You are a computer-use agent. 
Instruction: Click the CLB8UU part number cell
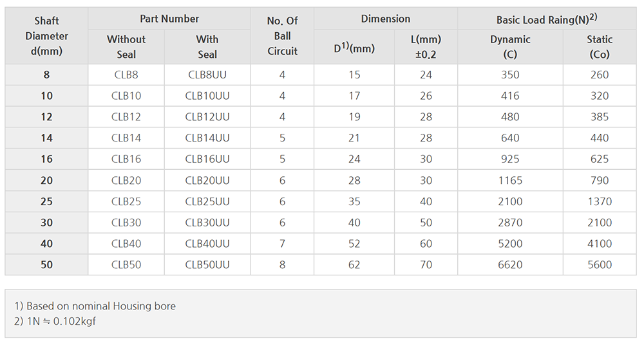pos(207,75)
